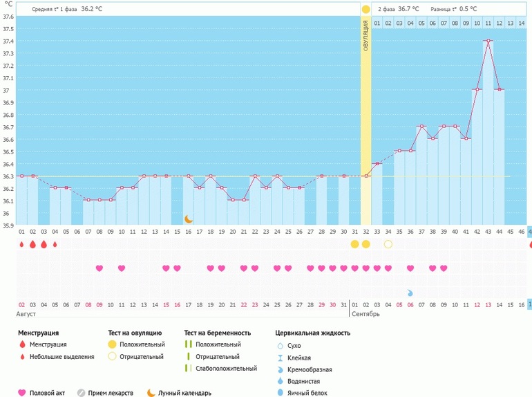Click the Лунный календарь moon legend icon
Image resolution: width=532 pixels, height=397 pixels.
tap(150, 392)
